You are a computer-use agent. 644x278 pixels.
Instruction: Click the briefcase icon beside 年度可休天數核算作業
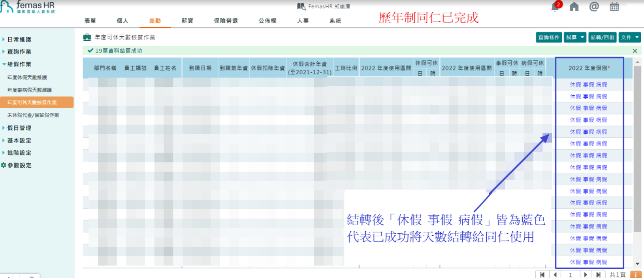87,37
